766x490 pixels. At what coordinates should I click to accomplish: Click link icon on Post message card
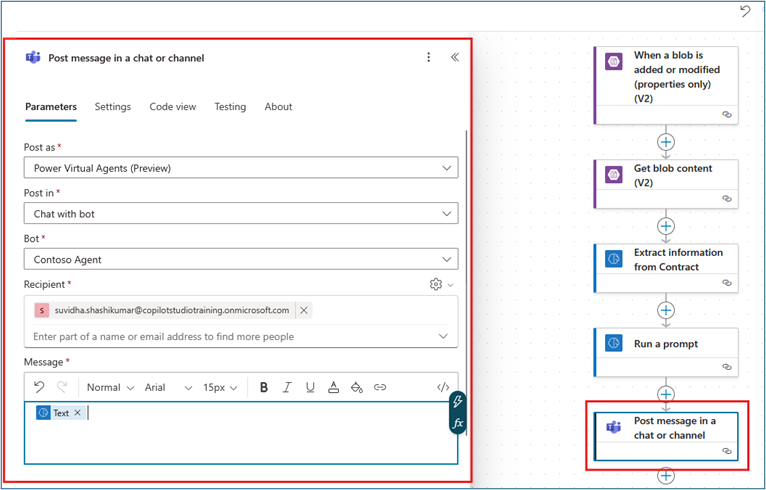(727, 450)
